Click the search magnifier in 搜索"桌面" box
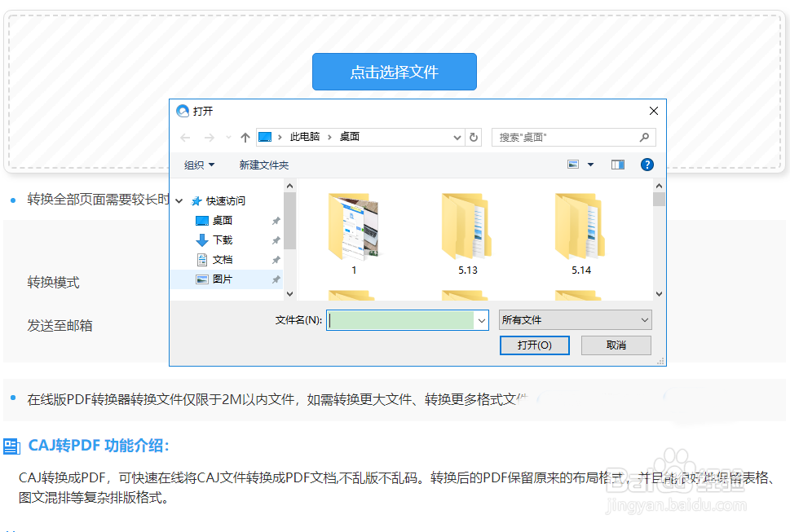Viewport: 790px width, 532px height. point(643,137)
